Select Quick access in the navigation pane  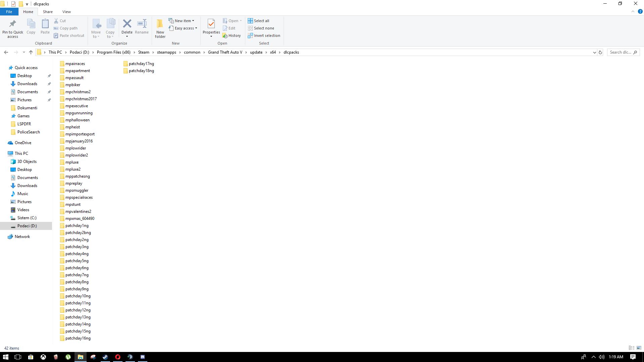coord(26,68)
